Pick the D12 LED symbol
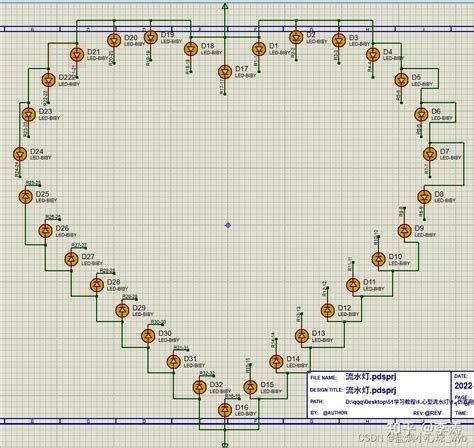 [328, 310]
